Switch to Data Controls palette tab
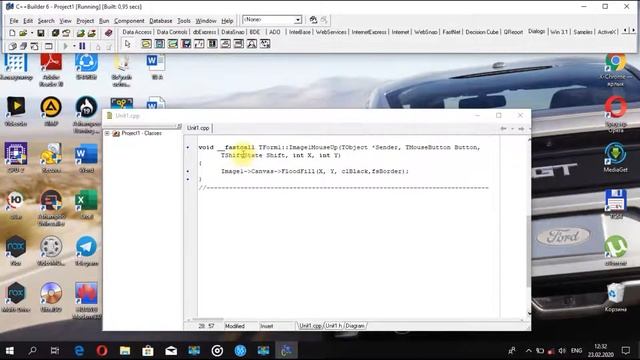The image size is (640, 360). click(171, 32)
